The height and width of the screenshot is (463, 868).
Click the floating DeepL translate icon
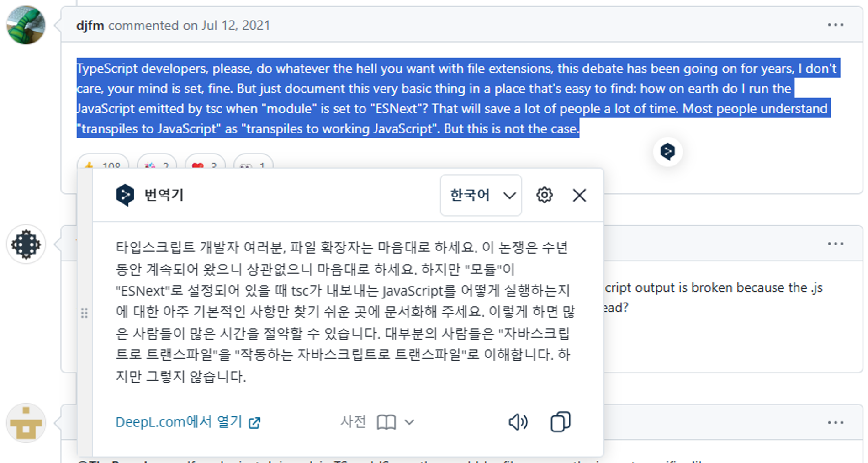tap(667, 151)
